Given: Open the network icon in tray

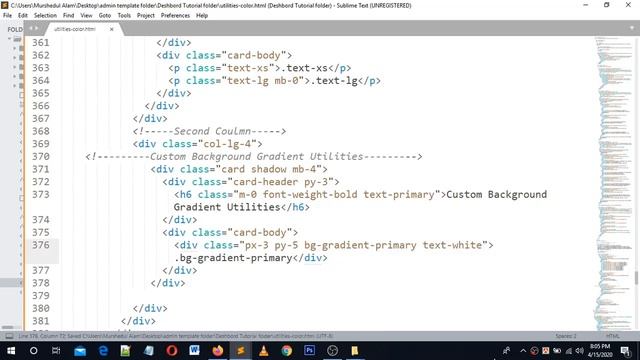Looking at the screenshot, I should point(569,351).
